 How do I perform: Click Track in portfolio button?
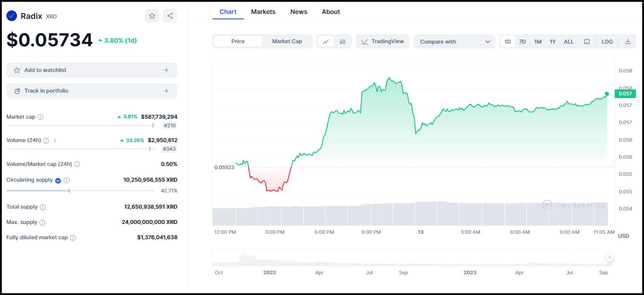coord(92,91)
